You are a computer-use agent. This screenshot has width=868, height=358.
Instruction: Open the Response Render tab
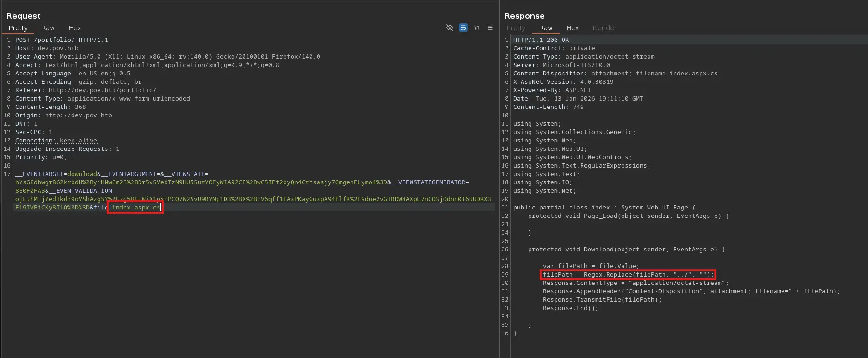pyautogui.click(x=604, y=28)
